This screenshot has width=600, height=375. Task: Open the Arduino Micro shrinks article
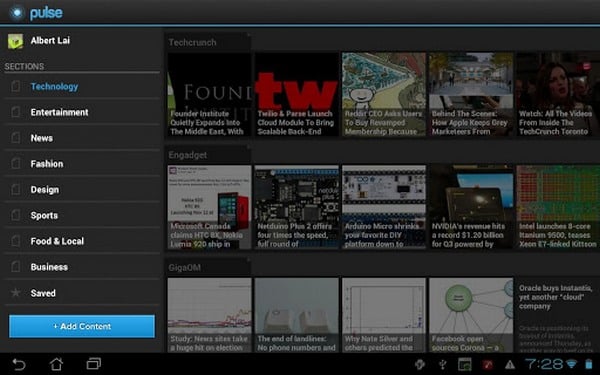tap(384, 207)
